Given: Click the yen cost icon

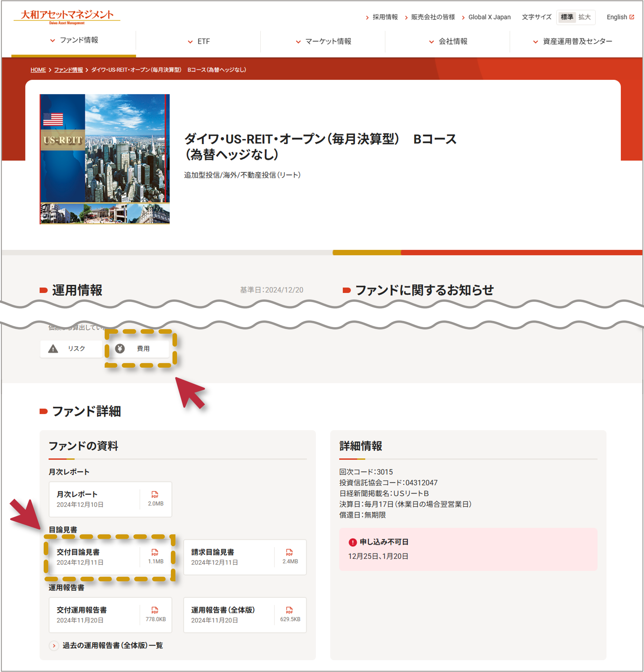Looking at the screenshot, I should [120, 349].
